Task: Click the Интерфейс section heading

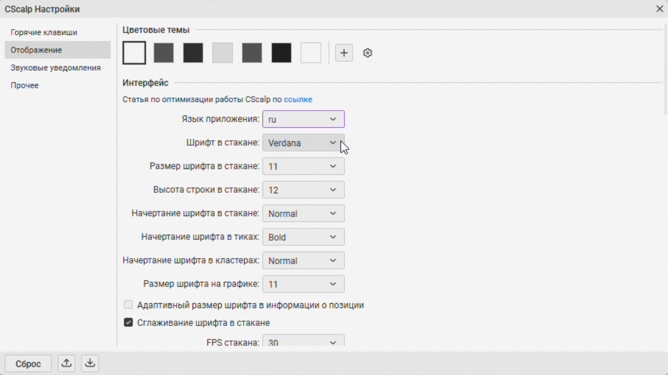Action: pyautogui.click(x=145, y=83)
